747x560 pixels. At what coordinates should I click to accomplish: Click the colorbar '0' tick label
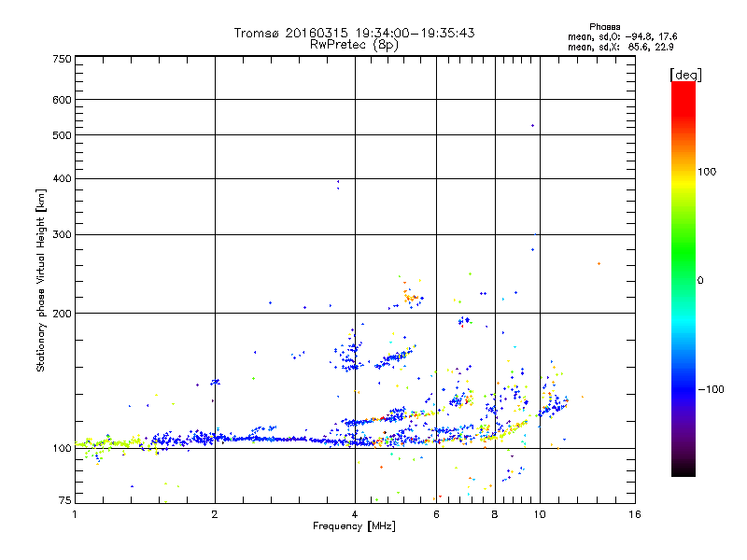tap(700, 281)
